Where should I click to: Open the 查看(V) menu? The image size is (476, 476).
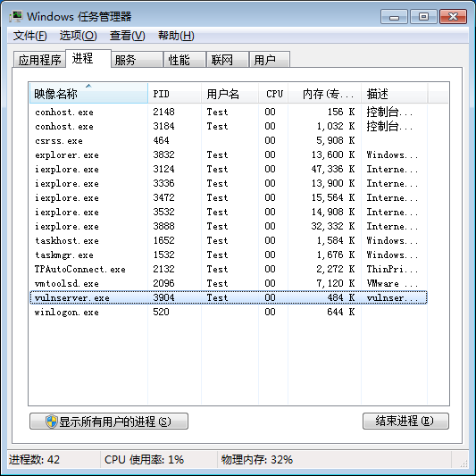click(127, 36)
